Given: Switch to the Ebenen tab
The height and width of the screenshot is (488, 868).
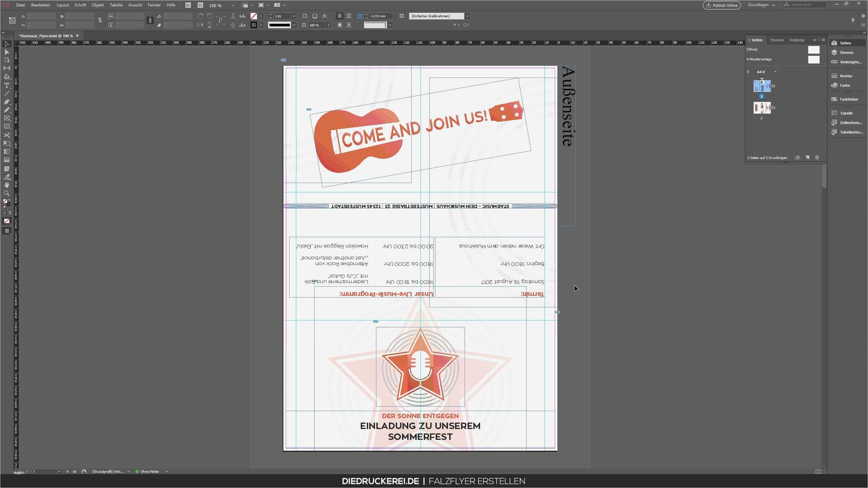Looking at the screenshot, I should coord(777,40).
